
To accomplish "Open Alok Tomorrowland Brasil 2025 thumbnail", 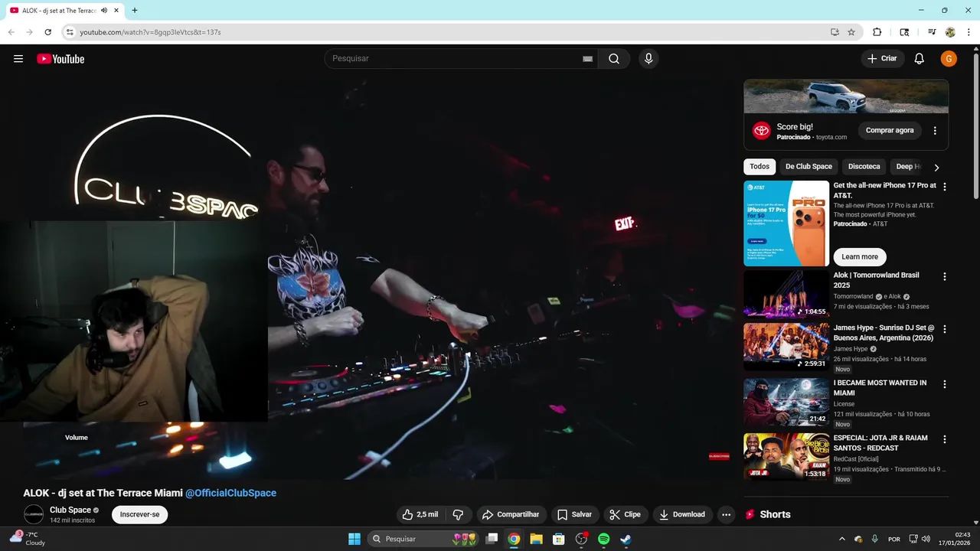I will [786, 294].
